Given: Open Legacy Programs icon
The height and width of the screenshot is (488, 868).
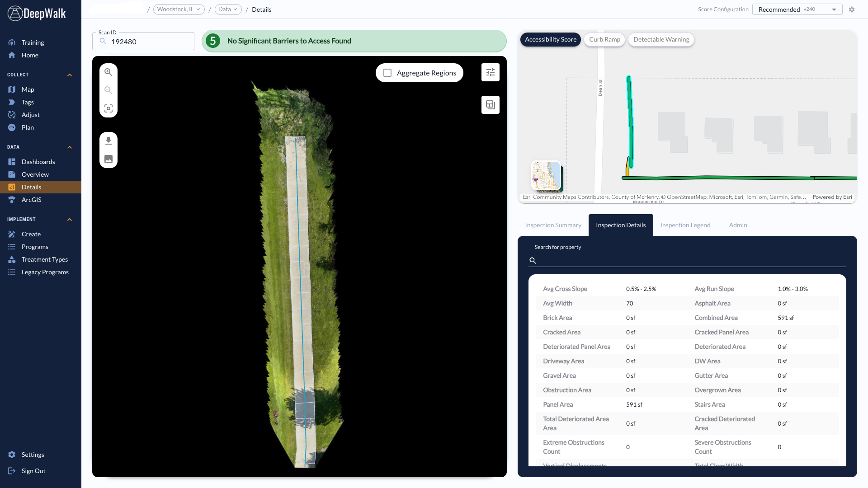Looking at the screenshot, I should pyautogui.click(x=12, y=272).
